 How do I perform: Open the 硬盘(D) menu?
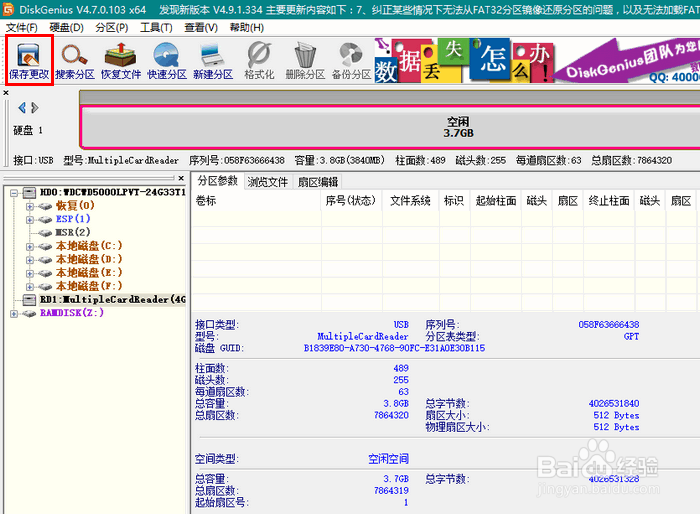tap(67, 28)
